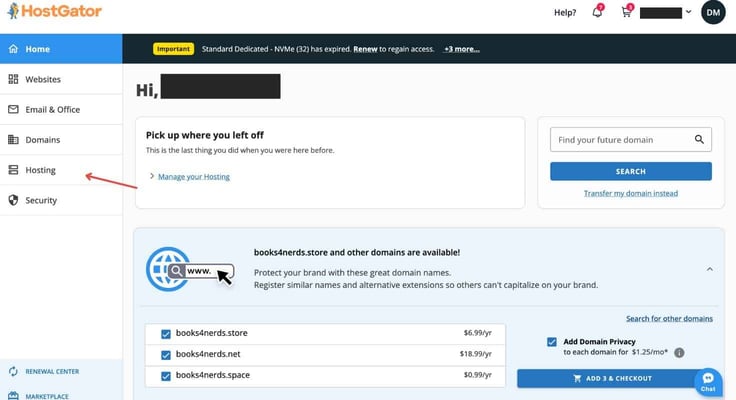Screen dimensions: 736x400
Task: Click the Hosting server icon
Action: coord(13,170)
